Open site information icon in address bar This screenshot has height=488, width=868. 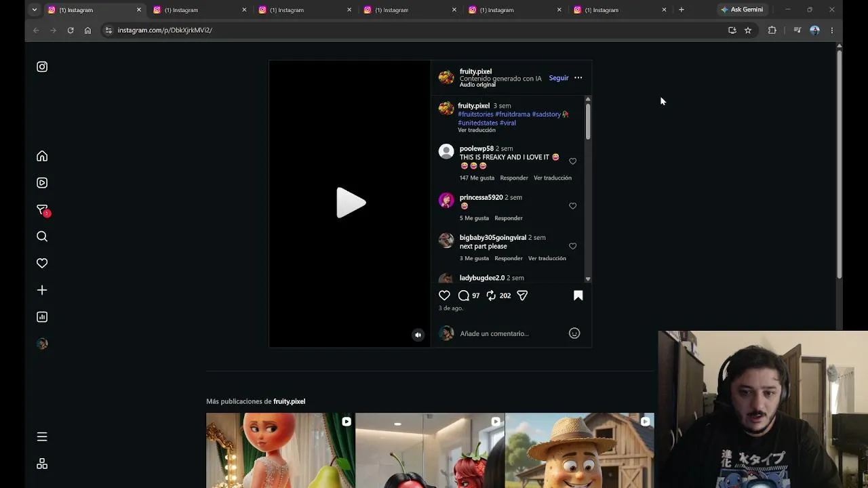coord(108,30)
